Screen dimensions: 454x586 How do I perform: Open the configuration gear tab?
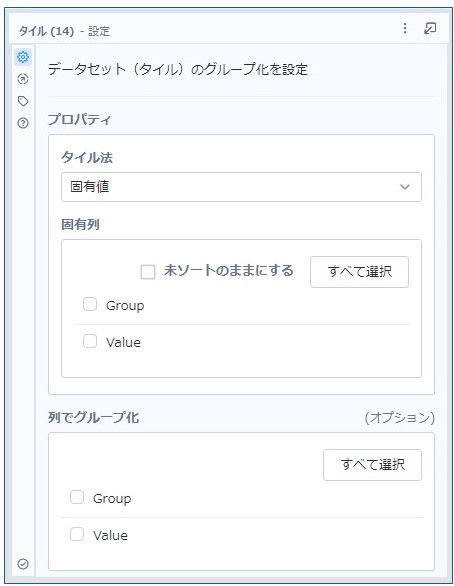[x=23, y=57]
